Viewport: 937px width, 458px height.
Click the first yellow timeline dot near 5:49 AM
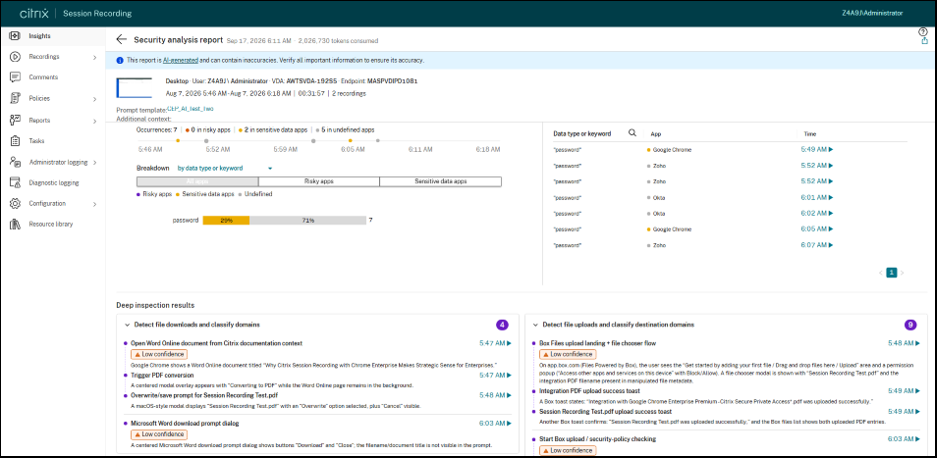click(177, 141)
